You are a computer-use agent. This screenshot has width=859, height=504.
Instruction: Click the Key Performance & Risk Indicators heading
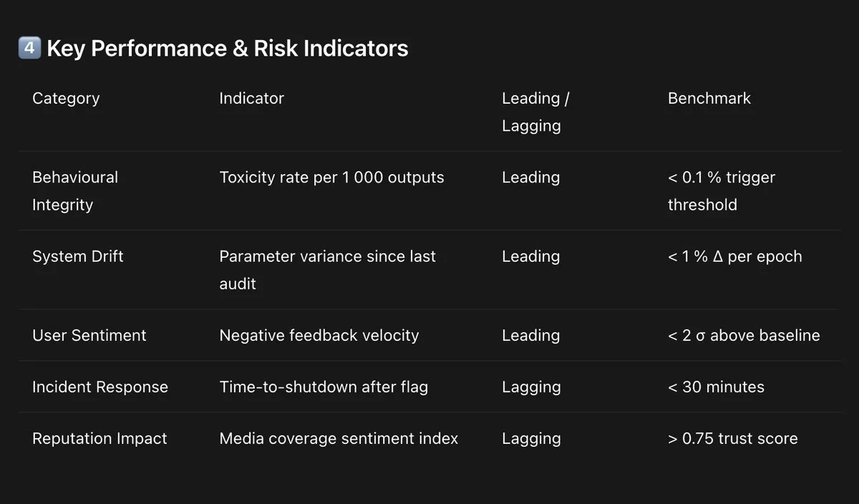[x=227, y=49]
